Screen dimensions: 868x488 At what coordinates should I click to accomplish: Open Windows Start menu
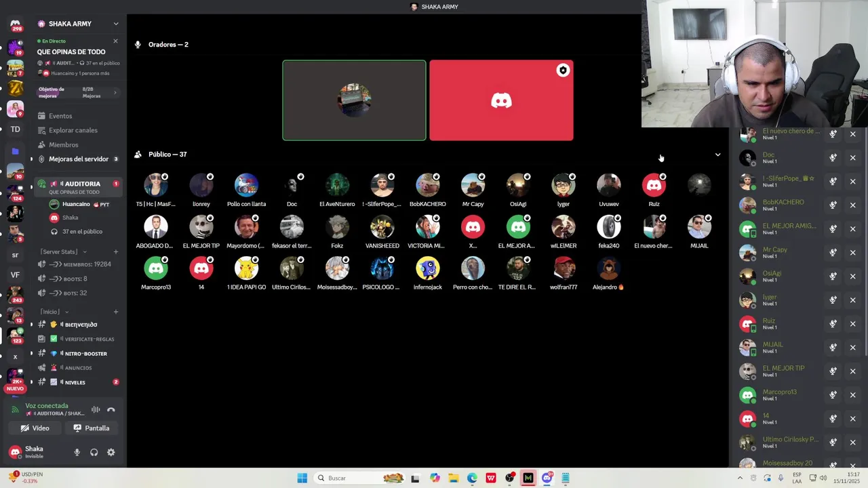click(302, 478)
